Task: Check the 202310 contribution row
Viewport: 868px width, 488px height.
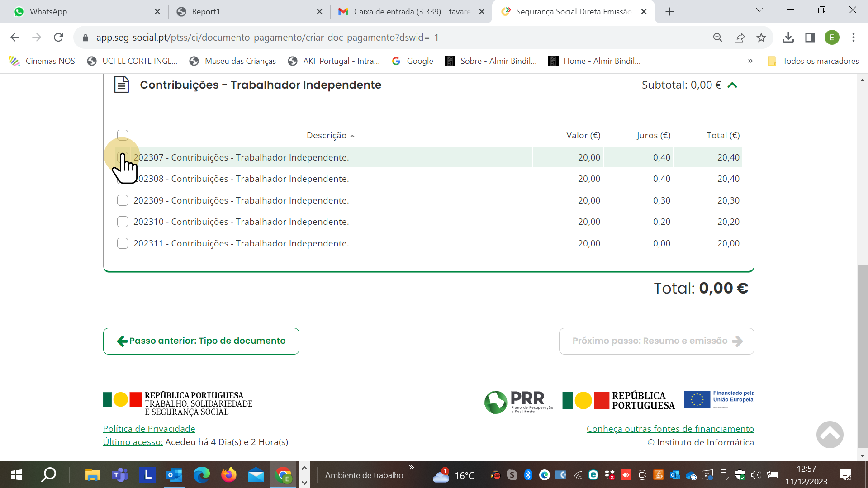Action: point(123,222)
